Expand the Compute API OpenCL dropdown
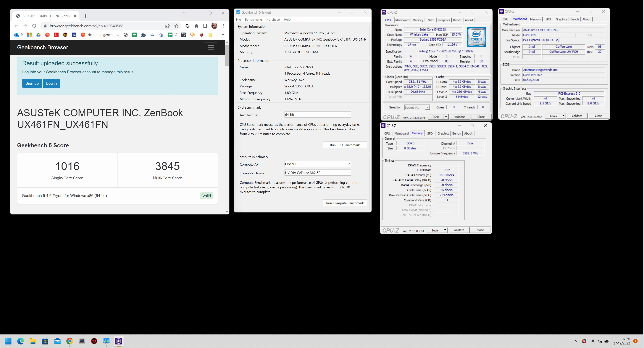The image size is (644, 348). pyautogui.click(x=317, y=164)
